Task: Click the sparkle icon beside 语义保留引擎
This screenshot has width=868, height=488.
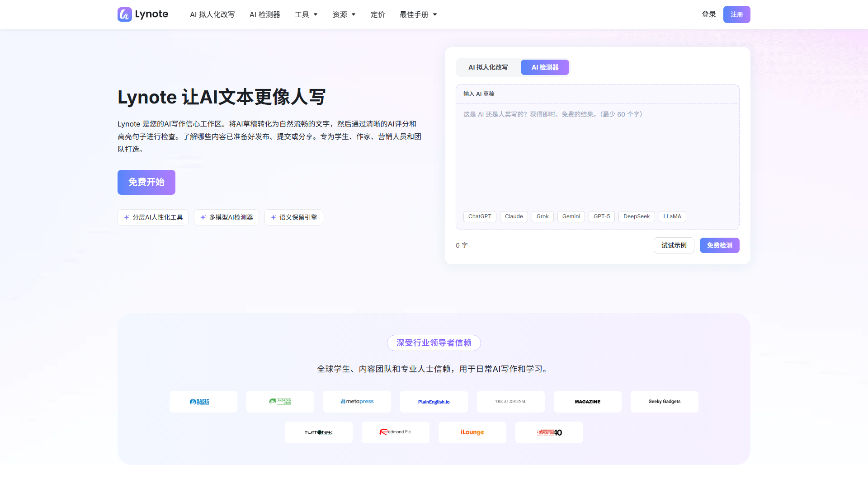Action: [274, 217]
